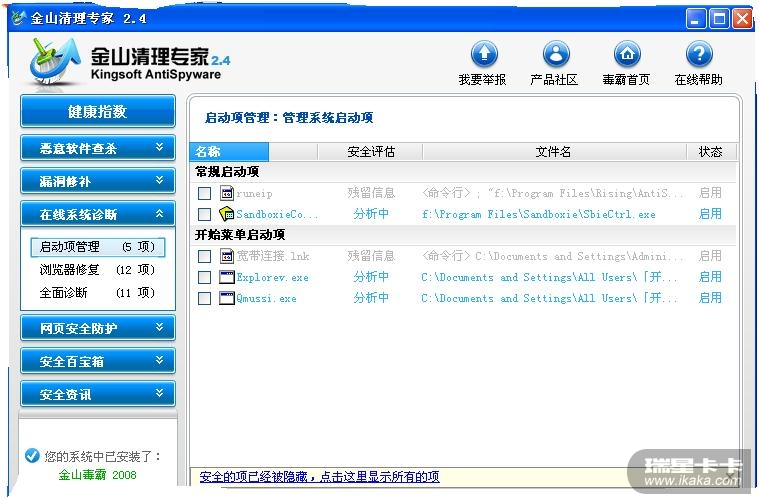Click the 宽带连接.lnk entry icon
Image resolution: width=759 pixels, height=499 pixels.
point(227,256)
